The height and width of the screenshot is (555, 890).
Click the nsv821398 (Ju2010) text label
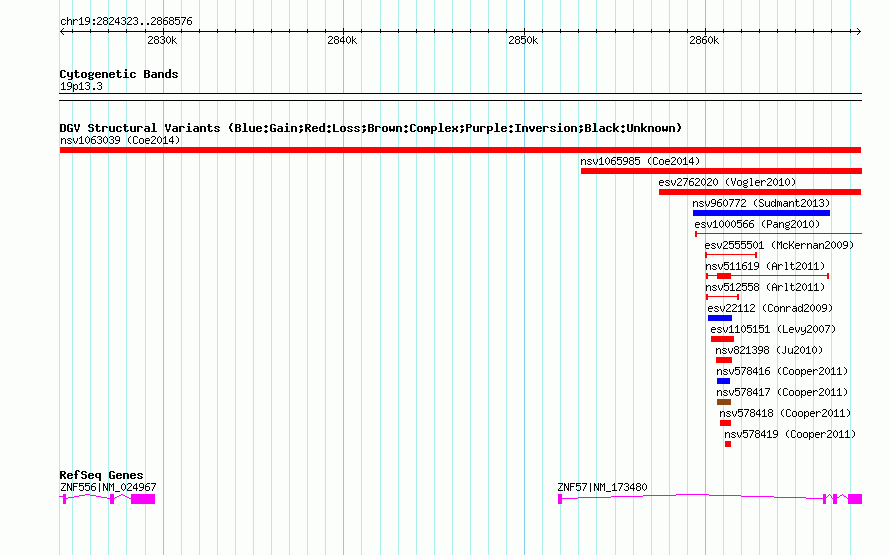click(x=769, y=350)
